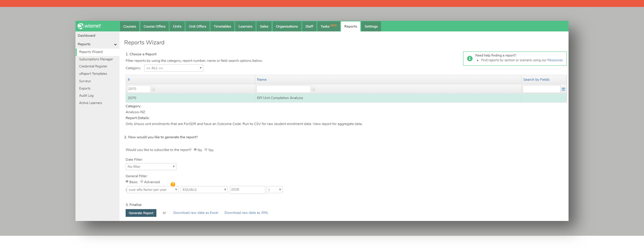Image resolution: width=644 pixels, height=251 pixels.
Task: Choose the Advanced general filter option
Action: point(142,182)
